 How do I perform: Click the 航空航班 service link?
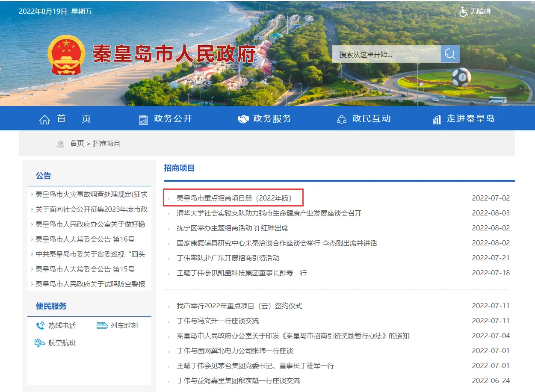pyautogui.click(x=62, y=343)
